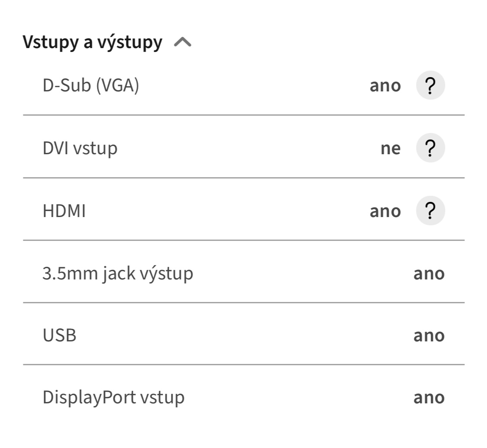Click the ano value for D-Sub (VGA)
This screenshot has height=448, width=487.
(x=385, y=86)
